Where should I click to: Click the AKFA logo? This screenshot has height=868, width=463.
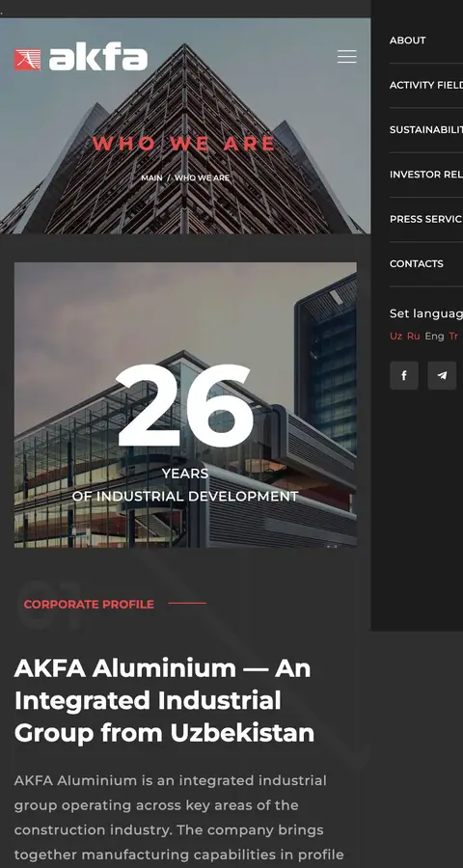pos(81,59)
